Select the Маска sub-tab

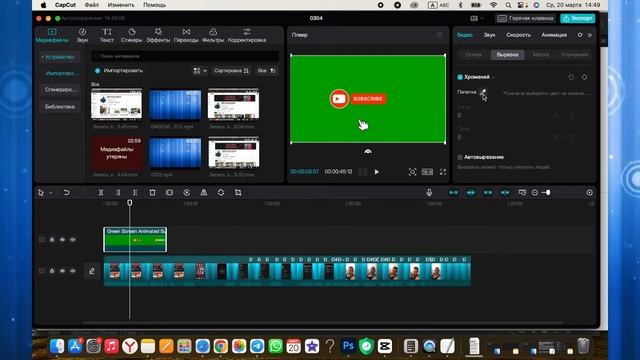(x=541, y=54)
